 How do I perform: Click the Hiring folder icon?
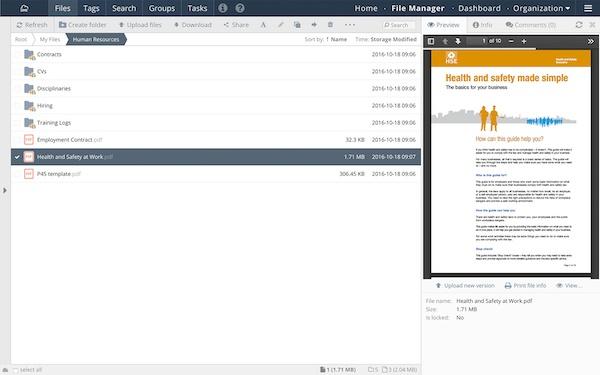click(x=29, y=106)
